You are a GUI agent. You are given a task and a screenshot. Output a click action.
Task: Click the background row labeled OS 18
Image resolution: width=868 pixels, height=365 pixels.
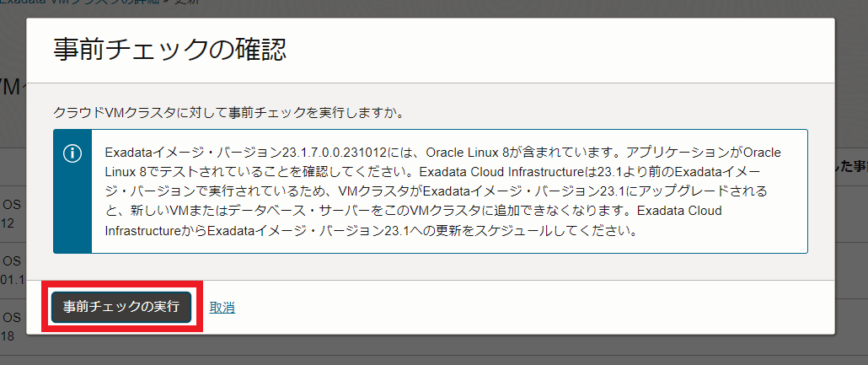(11, 326)
